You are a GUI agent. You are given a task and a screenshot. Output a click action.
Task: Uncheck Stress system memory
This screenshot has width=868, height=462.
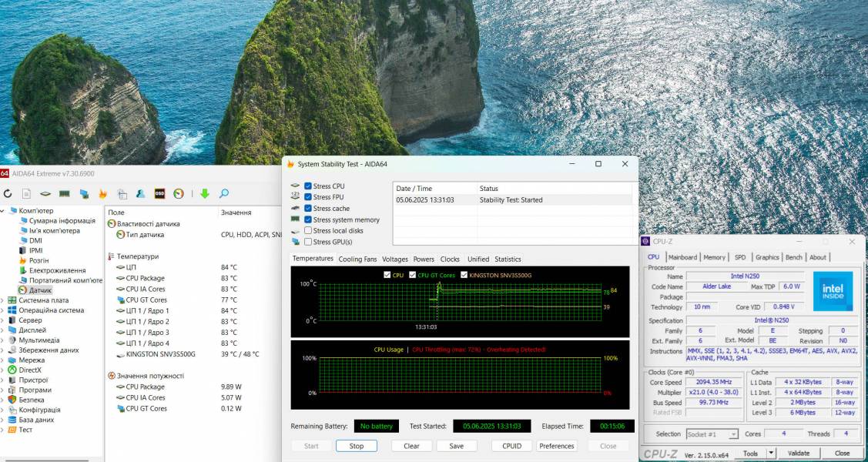[x=308, y=219]
